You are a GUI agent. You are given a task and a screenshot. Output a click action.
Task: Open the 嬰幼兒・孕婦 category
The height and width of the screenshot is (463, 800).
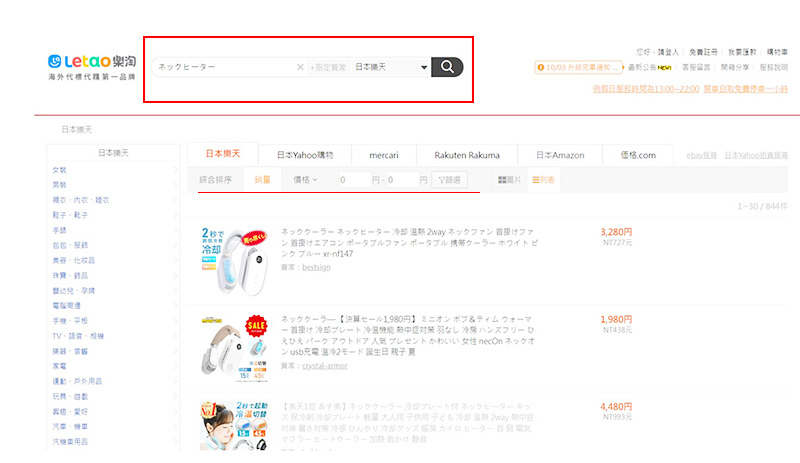tap(73, 290)
